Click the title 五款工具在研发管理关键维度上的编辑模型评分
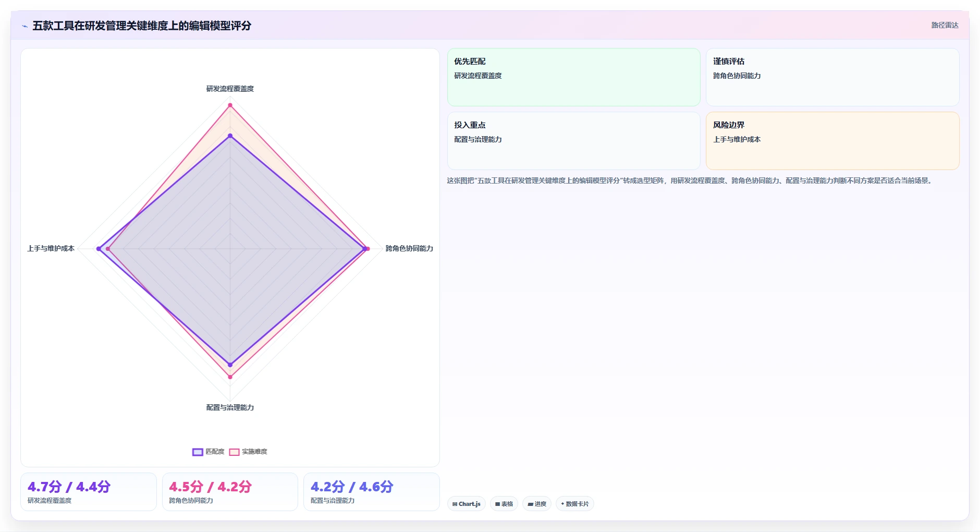 (142, 26)
